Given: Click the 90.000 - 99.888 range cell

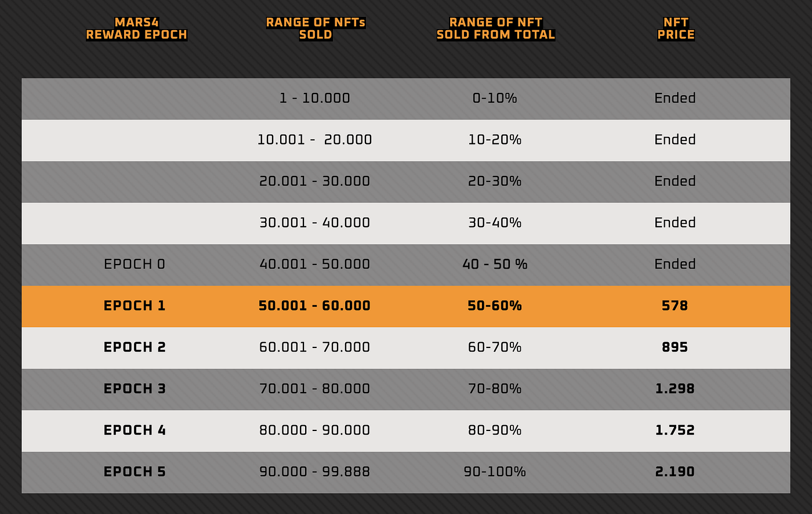Looking at the screenshot, I should (314, 472).
